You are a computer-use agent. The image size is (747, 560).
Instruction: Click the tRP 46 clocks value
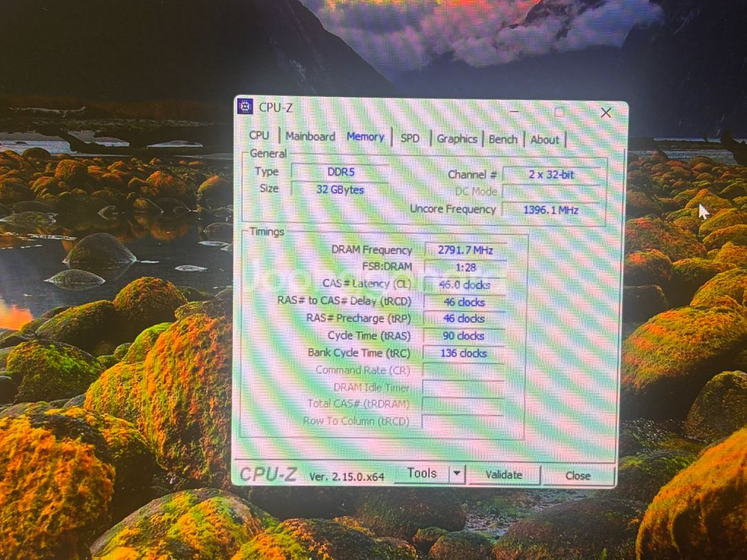pos(464,319)
